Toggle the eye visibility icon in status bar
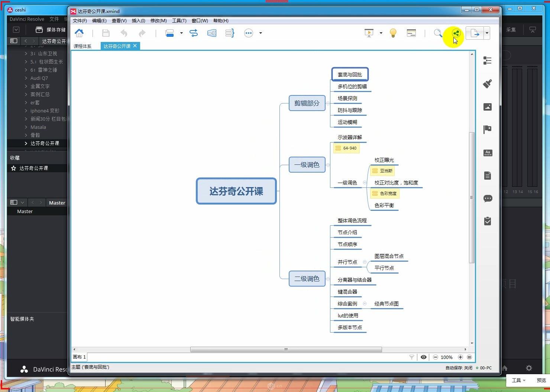The height and width of the screenshot is (392, 550). tap(424, 357)
